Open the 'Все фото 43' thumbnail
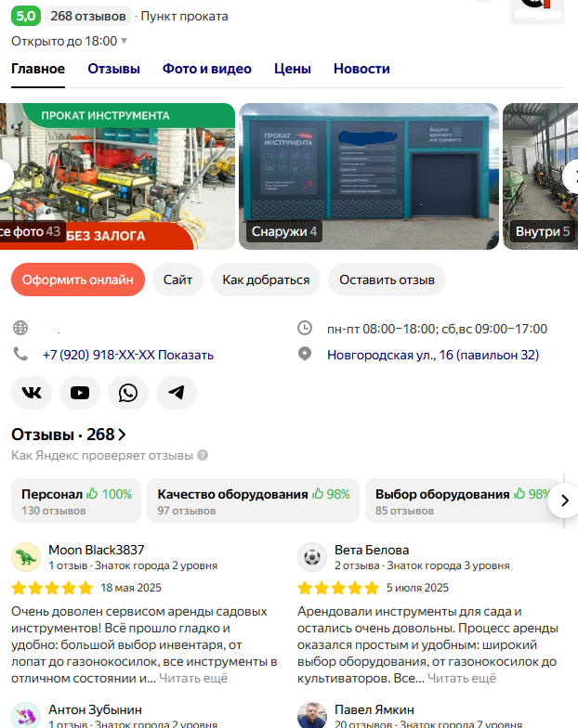Viewport: 578px width, 728px height. click(117, 176)
